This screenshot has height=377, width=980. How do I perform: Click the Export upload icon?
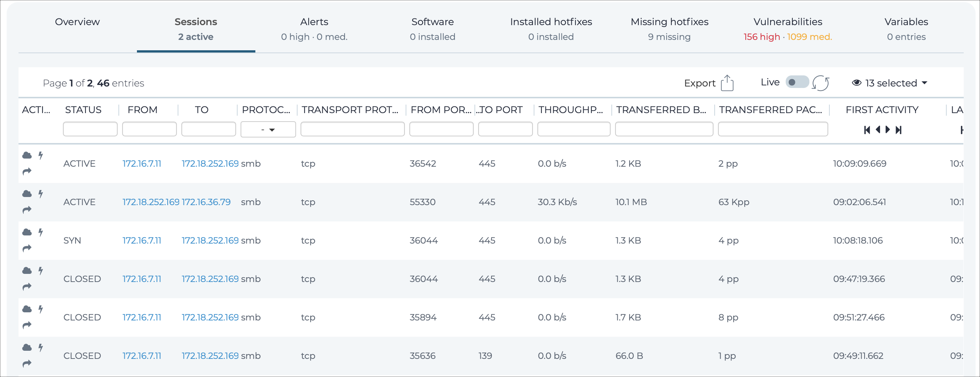point(727,82)
